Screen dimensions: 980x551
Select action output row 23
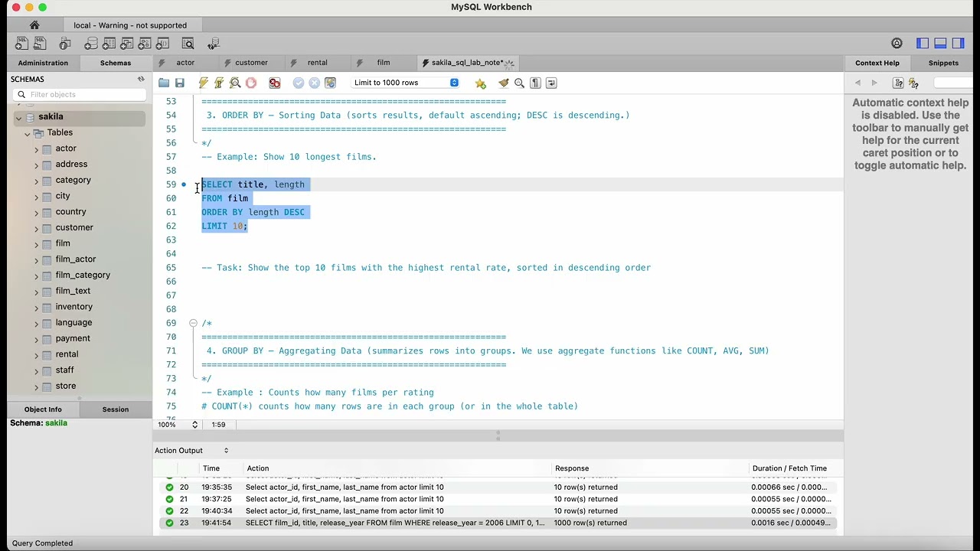coord(498,523)
